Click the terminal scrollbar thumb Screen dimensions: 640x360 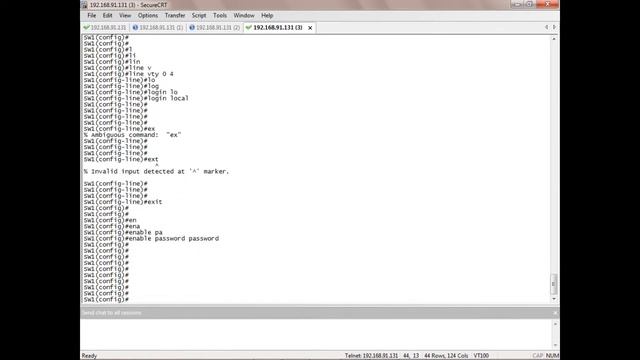click(554, 284)
